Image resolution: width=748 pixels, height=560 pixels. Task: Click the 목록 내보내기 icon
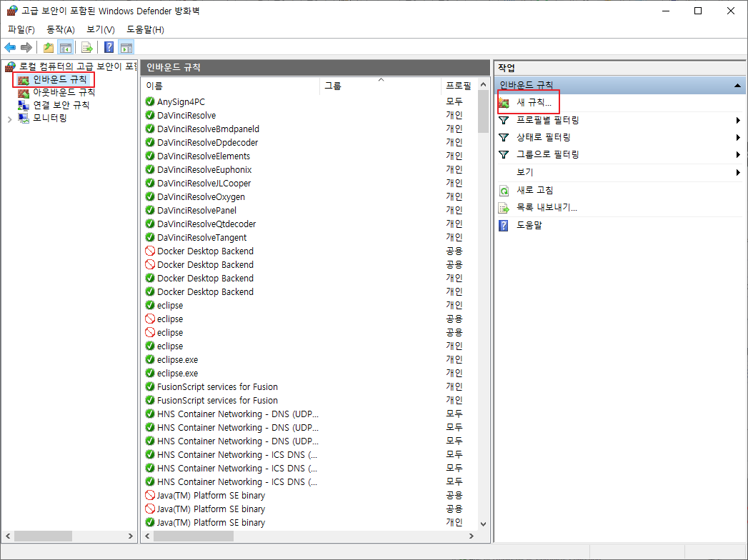tap(504, 208)
